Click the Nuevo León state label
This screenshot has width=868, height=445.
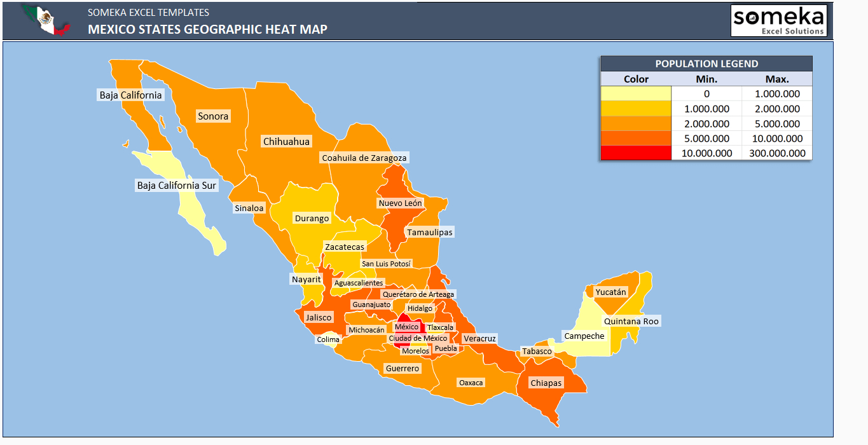pos(400,203)
